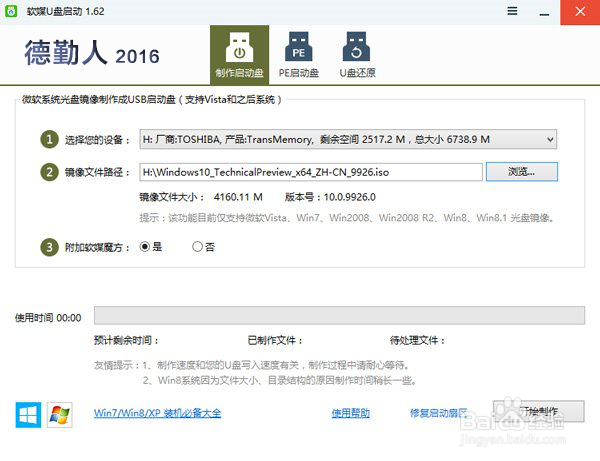
Task: Click the image file path input field
Action: [311, 172]
